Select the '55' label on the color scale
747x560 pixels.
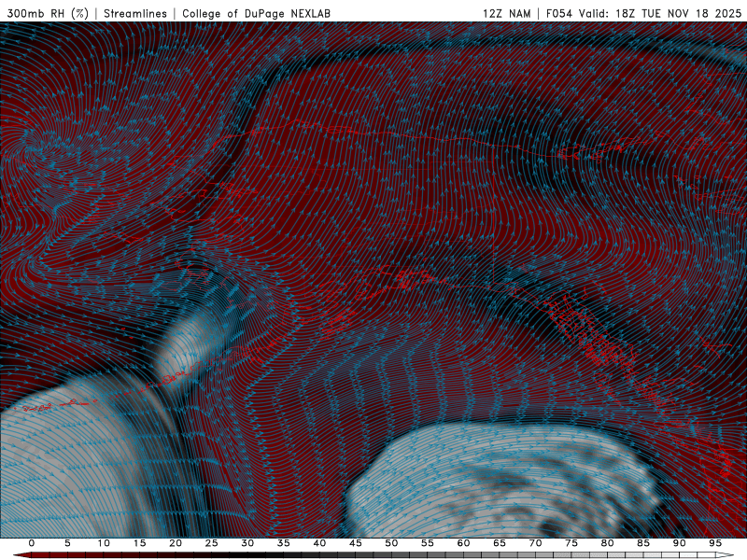click(428, 543)
